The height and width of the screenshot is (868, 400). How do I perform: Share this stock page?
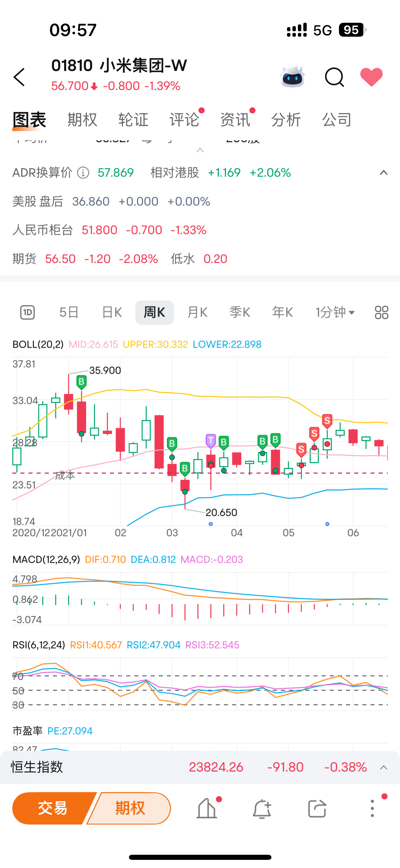click(x=317, y=809)
